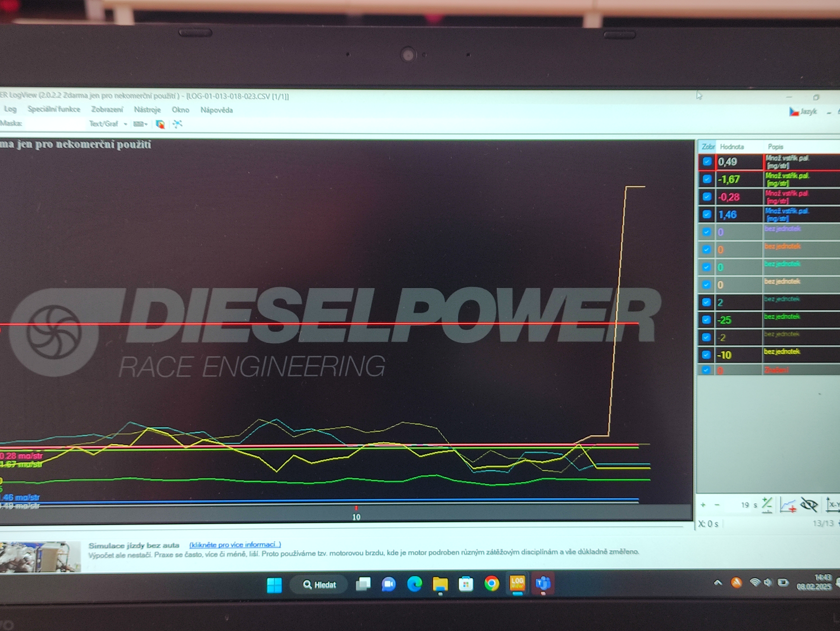The image size is (840, 631).
Task: Open File Explorer from taskbar
Action: tap(440, 584)
